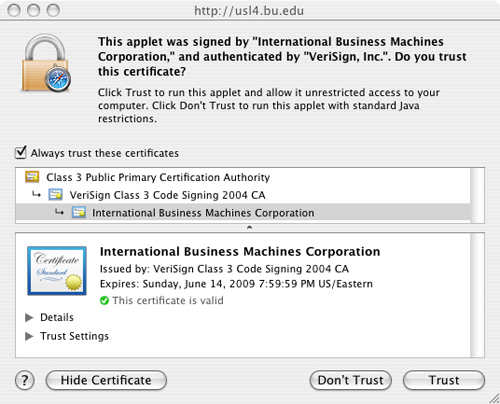Click the Expires date line text

pyautogui.click(x=236, y=284)
